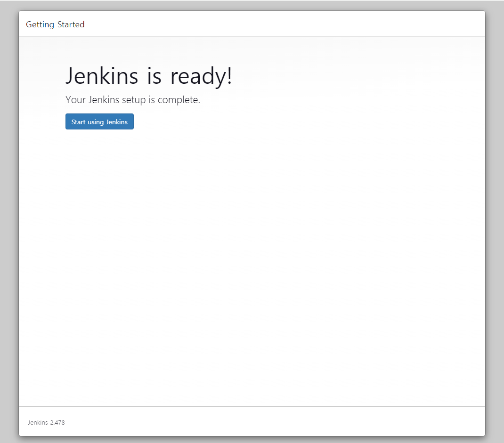Click the Getting Started header title
The width and height of the screenshot is (504, 443).
pos(55,24)
